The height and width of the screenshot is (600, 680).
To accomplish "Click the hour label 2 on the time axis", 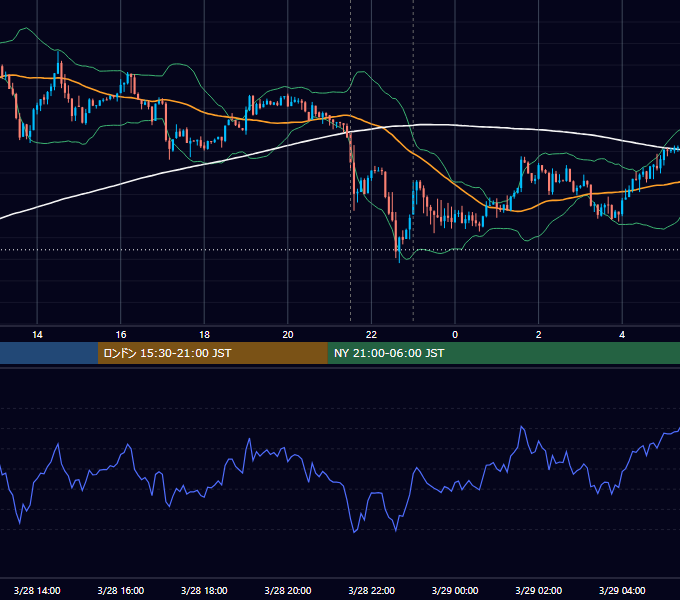I will (539, 335).
